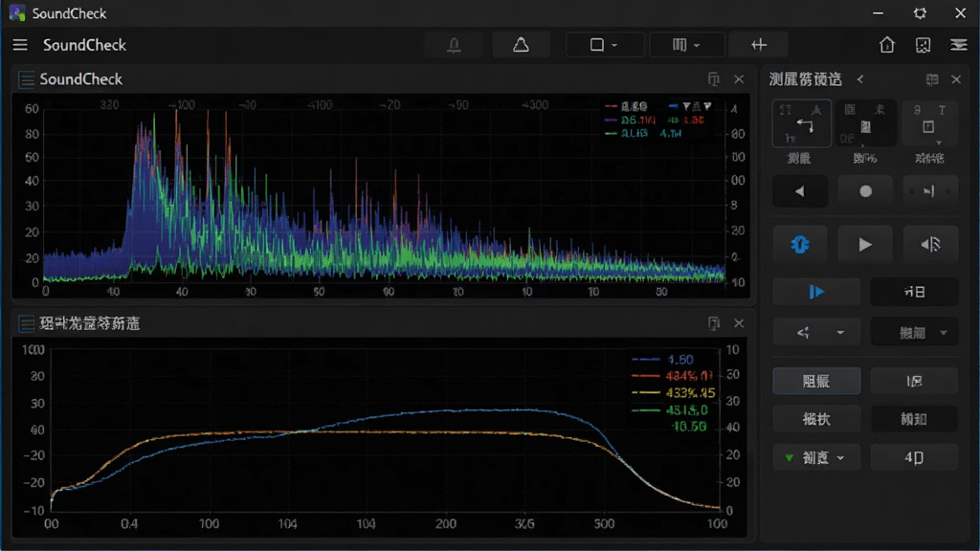This screenshot has width=980, height=551.
Task: Toggle the highlighted 阻振 button
Action: coord(816,381)
